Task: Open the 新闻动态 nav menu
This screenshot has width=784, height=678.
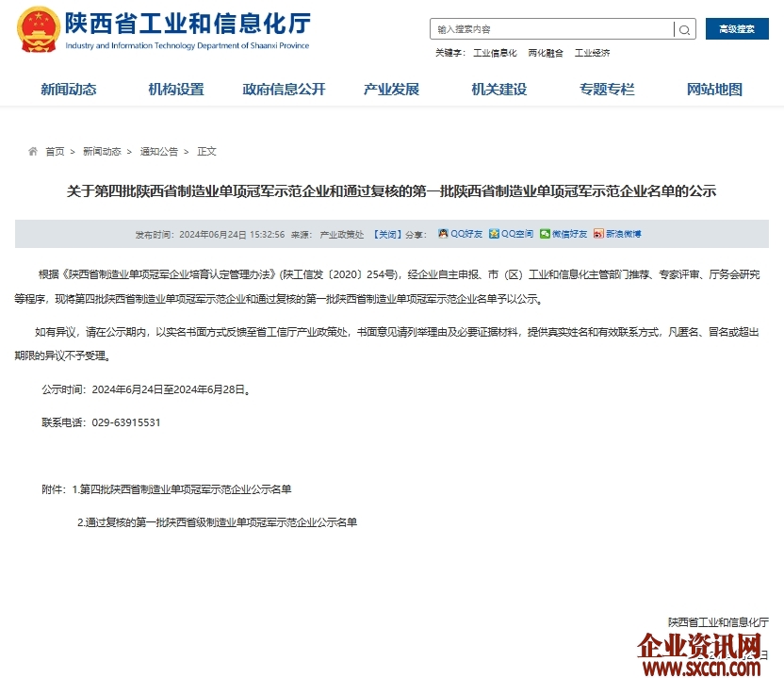Action: [x=69, y=90]
